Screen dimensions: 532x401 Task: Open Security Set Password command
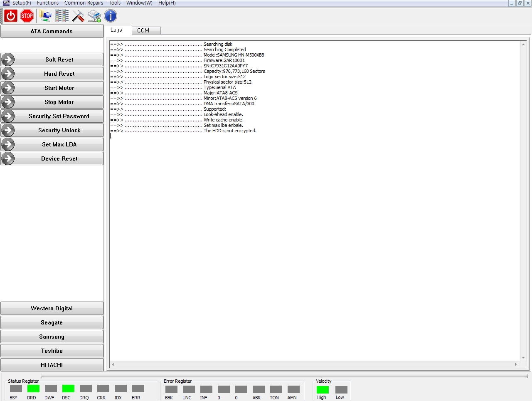click(52, 116)
